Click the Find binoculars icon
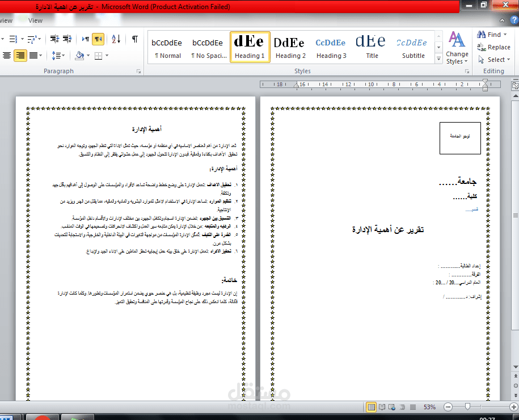The height and width of the screenshot is (420, 519). (x=481, y=35)
